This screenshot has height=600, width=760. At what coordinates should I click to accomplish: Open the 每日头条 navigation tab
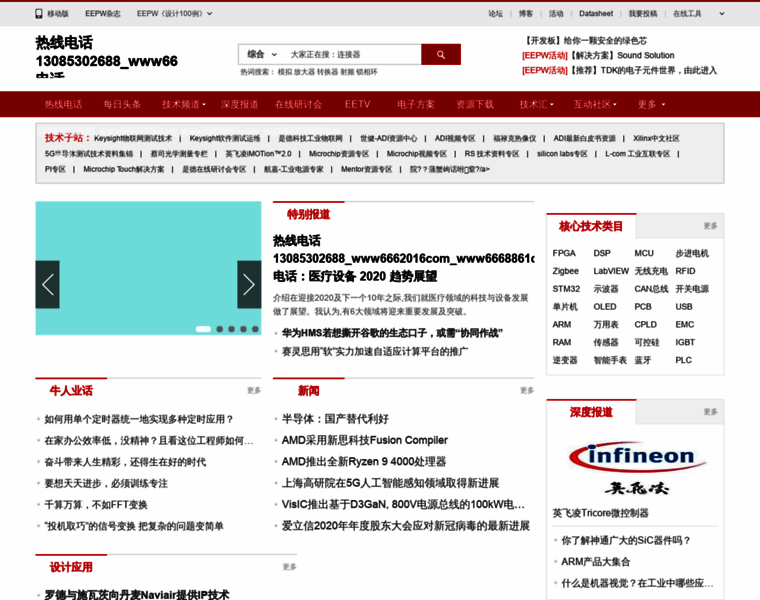point(122,104)
